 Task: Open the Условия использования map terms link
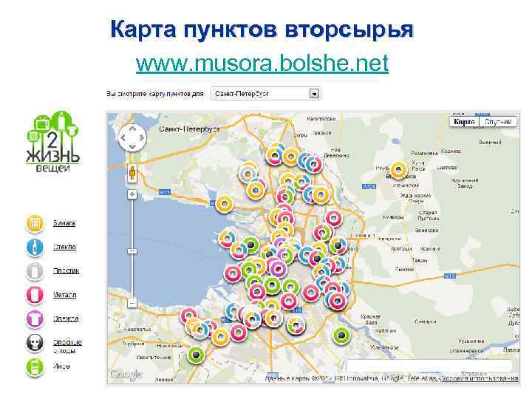[x=481, y=378]
